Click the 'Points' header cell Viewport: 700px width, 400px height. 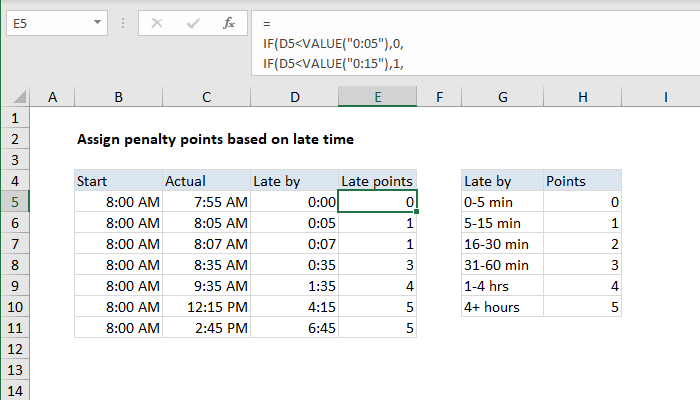click(583, 181)
